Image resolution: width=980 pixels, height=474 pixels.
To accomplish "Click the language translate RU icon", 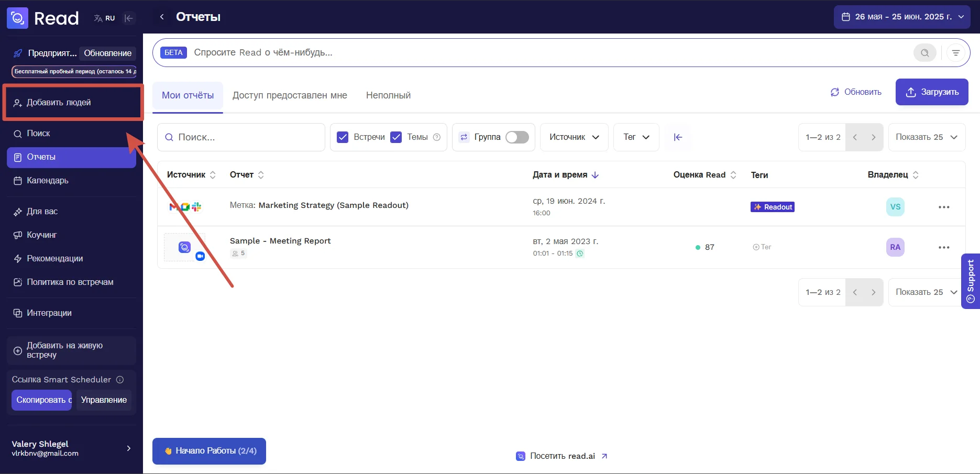I will coord(104,18).
